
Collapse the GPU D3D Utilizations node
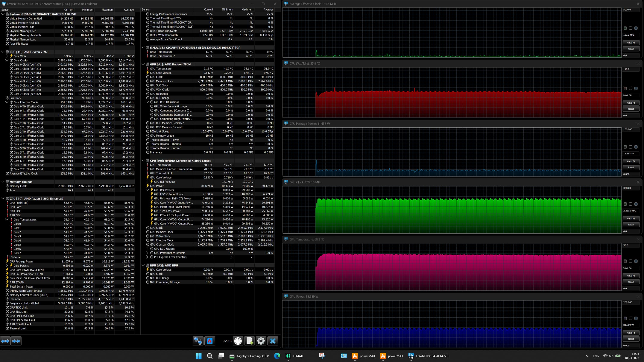pos(147,102)
